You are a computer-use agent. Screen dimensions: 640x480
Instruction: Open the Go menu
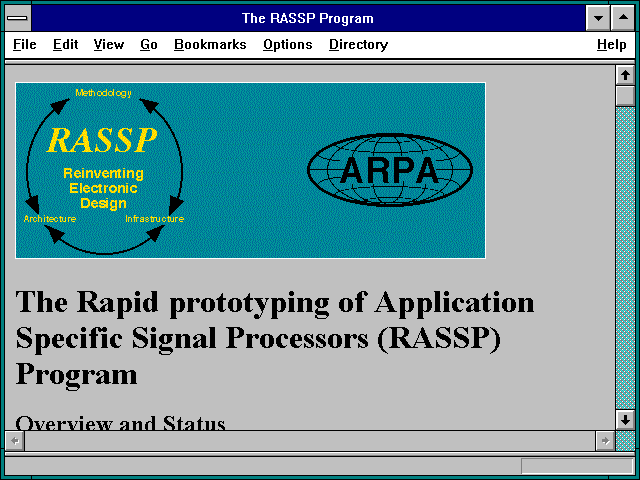point(149,44)
